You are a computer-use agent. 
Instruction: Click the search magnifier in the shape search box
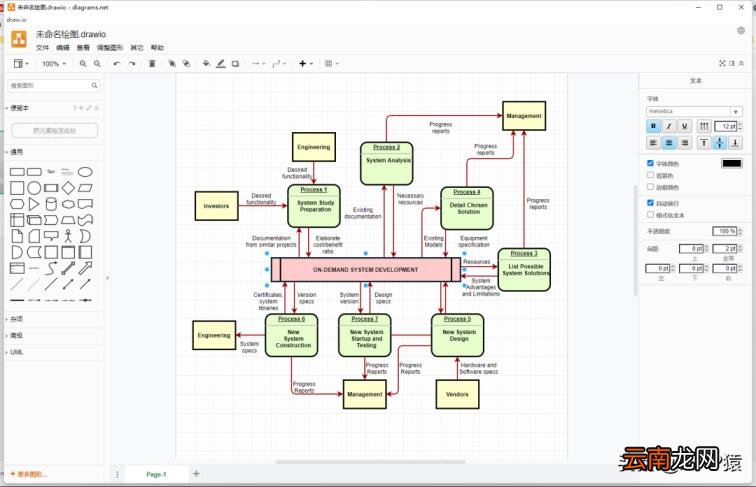[x=94, y=85]
